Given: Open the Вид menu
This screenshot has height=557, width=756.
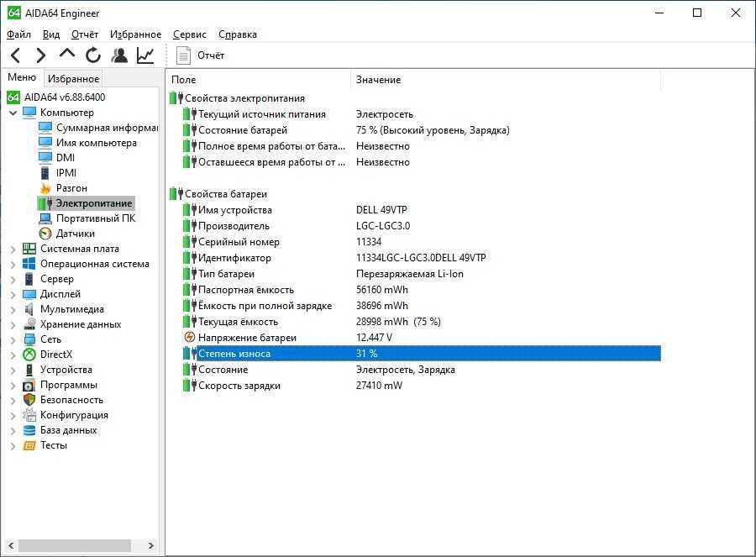Looking at the screenshot, I should point(51,34).
